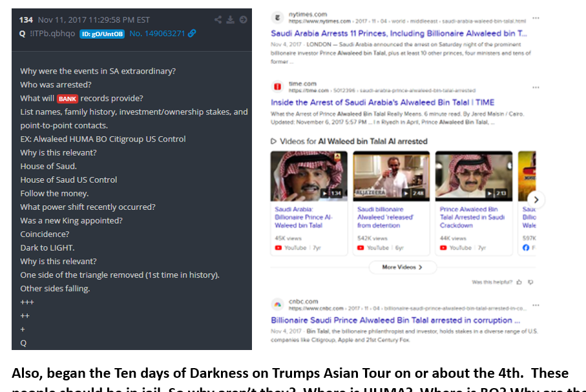
Task: Open the three-dot menu for time.com result
Action: tap(536, 87)
